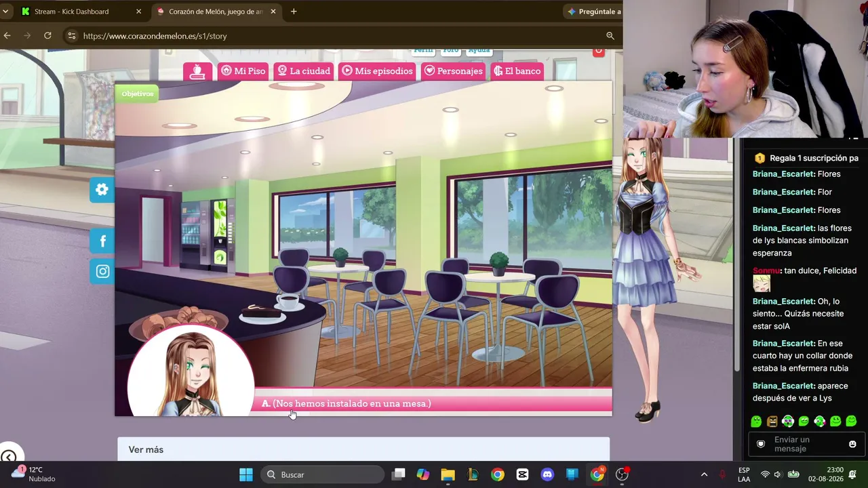Click the collapse arrow at the page bottom-left
This screenshot has height=488, width=868.
coord(8,457)
